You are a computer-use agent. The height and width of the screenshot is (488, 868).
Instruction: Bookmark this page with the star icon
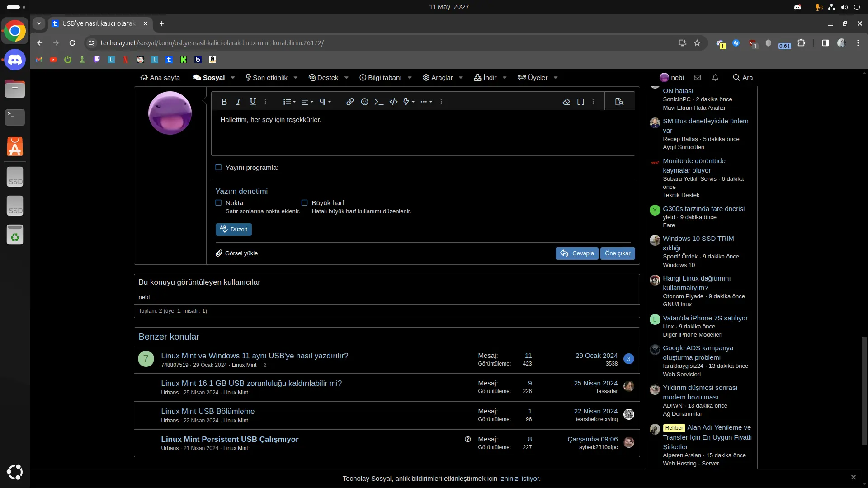(697, 43)
